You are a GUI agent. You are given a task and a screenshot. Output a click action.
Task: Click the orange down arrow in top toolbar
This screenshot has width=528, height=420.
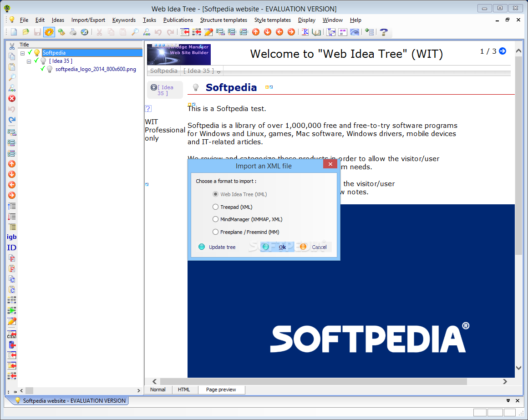click(x=268, y=32)
